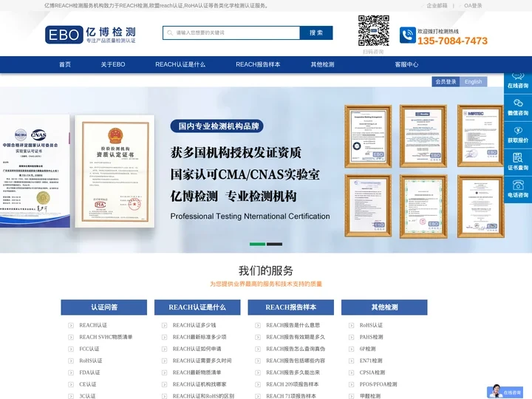
Task: Open 关于EBO navigation item
Action: (x=113, y=64)
